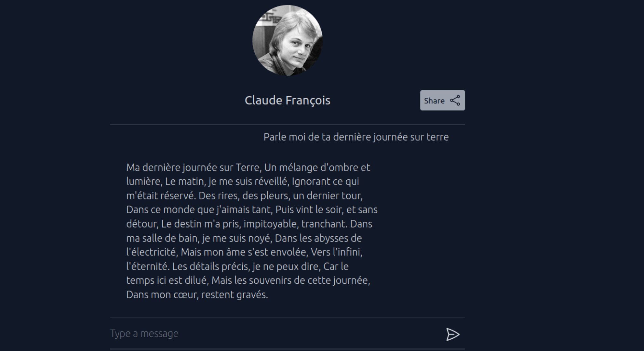Viewport: 644px width, 351px height.
Task: Click the reply line starting 'Dans ce monde que j'aimais'
Action: (x=252, y=210)
